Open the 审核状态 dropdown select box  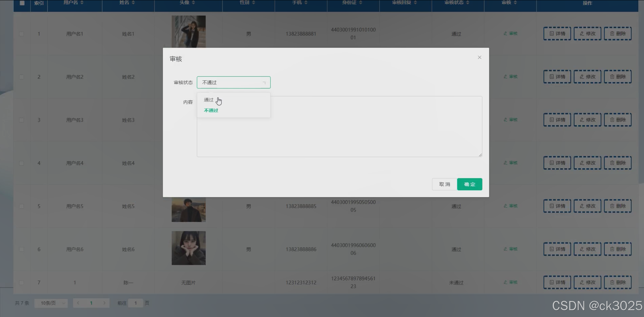pos(233,83)
